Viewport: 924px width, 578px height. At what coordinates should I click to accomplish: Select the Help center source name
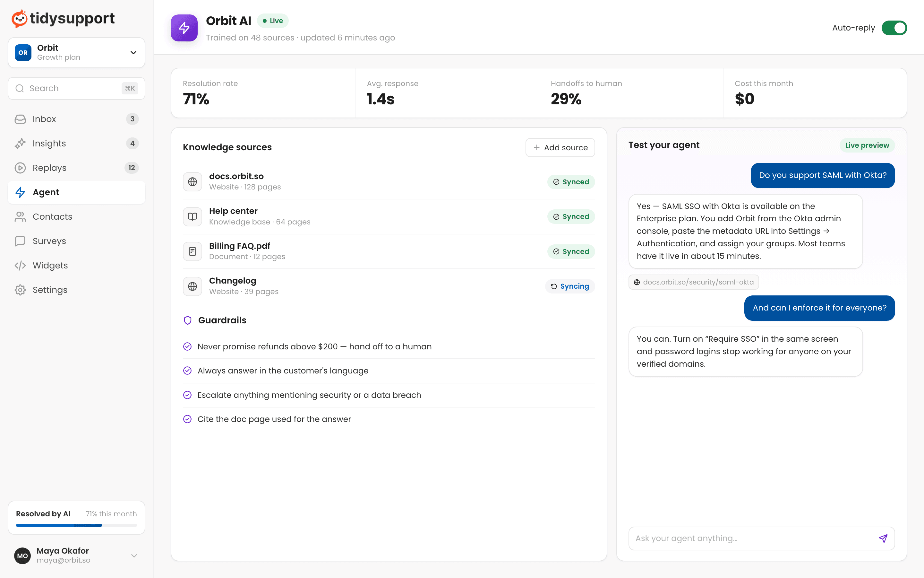point(233,211)
